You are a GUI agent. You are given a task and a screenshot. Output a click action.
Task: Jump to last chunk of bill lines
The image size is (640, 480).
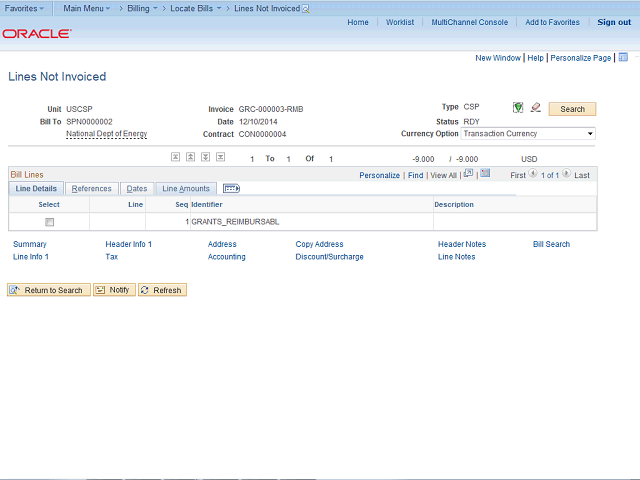[220, 157]
